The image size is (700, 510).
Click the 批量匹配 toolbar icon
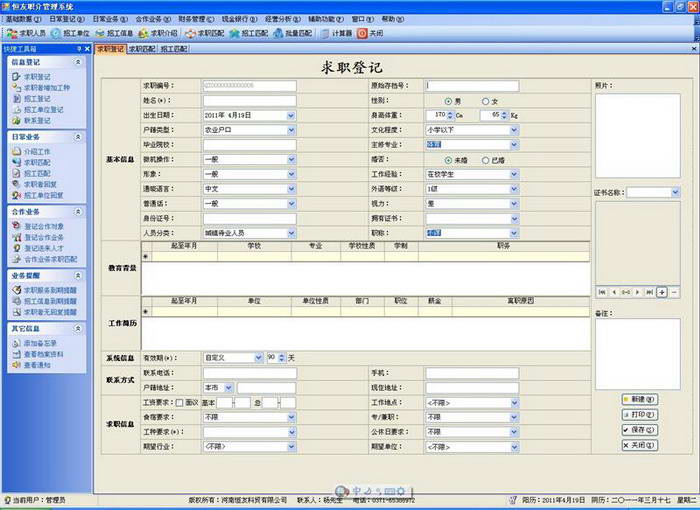[292, 33]
